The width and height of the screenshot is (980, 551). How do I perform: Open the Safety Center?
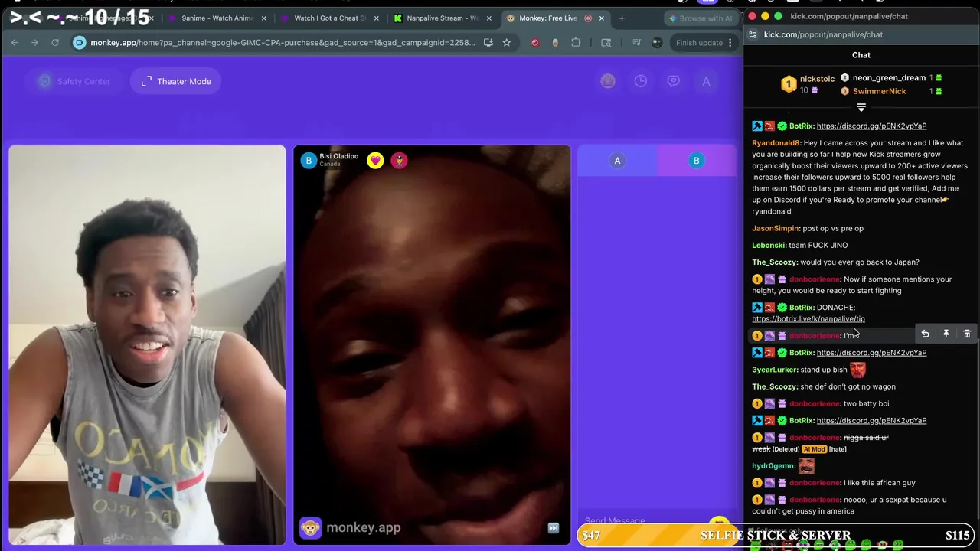point(74,81)
